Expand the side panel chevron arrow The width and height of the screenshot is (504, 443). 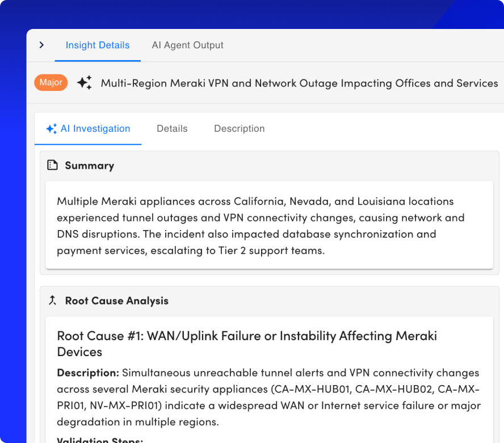(x=41, y=45)
